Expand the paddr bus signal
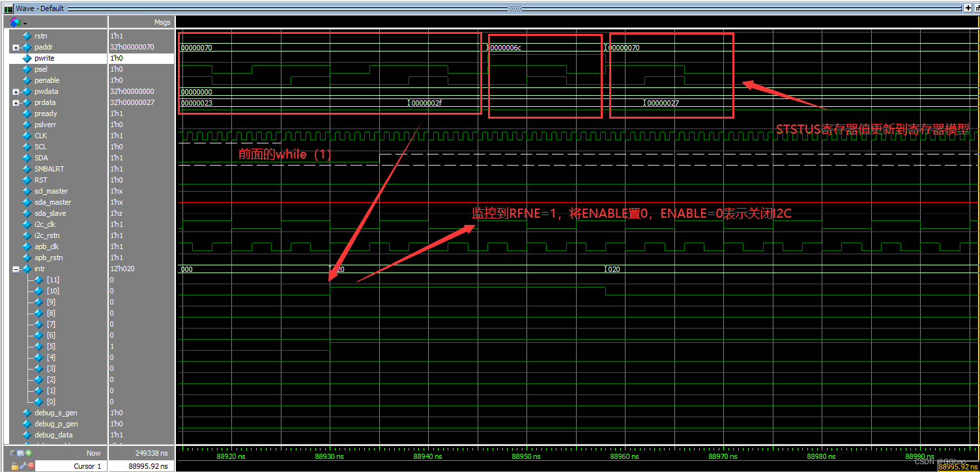The width and height of the screenshot is (980, 472). tap(16, 48)
